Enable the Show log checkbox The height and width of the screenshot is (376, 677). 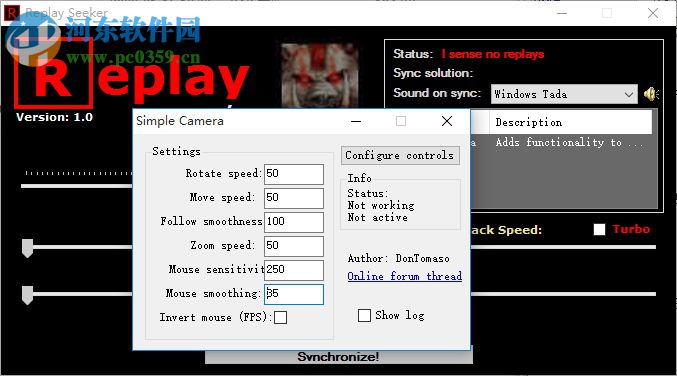click(x=364, y=315)
